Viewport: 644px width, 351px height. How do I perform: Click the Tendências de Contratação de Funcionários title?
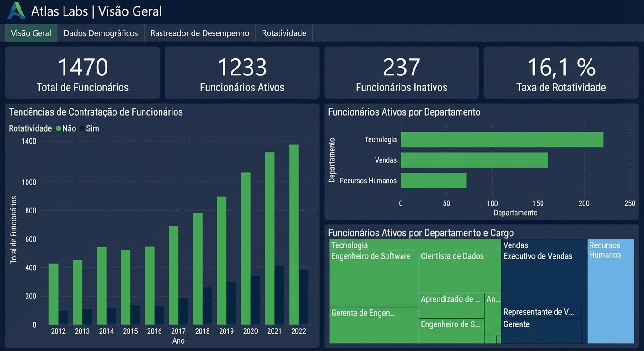[x=96, y=112]
